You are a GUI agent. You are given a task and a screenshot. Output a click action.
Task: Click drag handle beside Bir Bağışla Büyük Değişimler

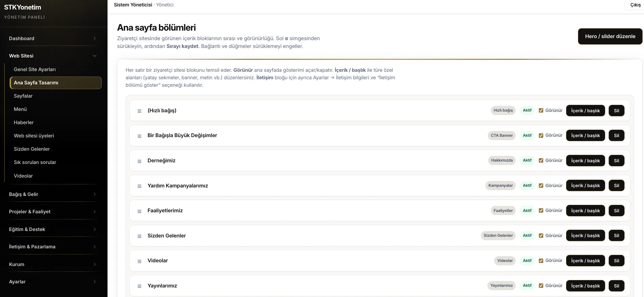tap(139, 136)
